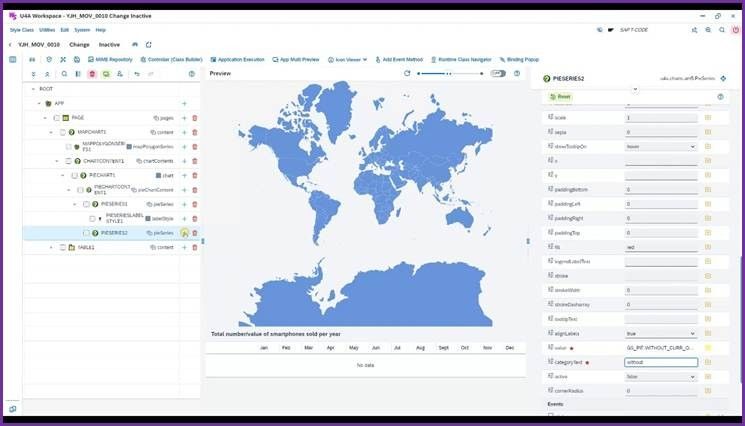This screenshot has height=426, width=745.
Task: Add a child under the APP node
Action: [184, 104]
